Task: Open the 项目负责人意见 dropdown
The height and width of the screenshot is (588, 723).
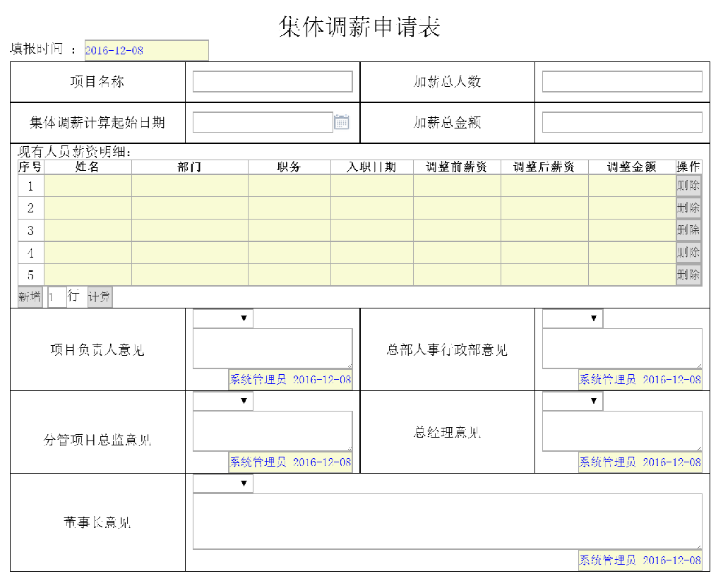Action: (222, 318)
